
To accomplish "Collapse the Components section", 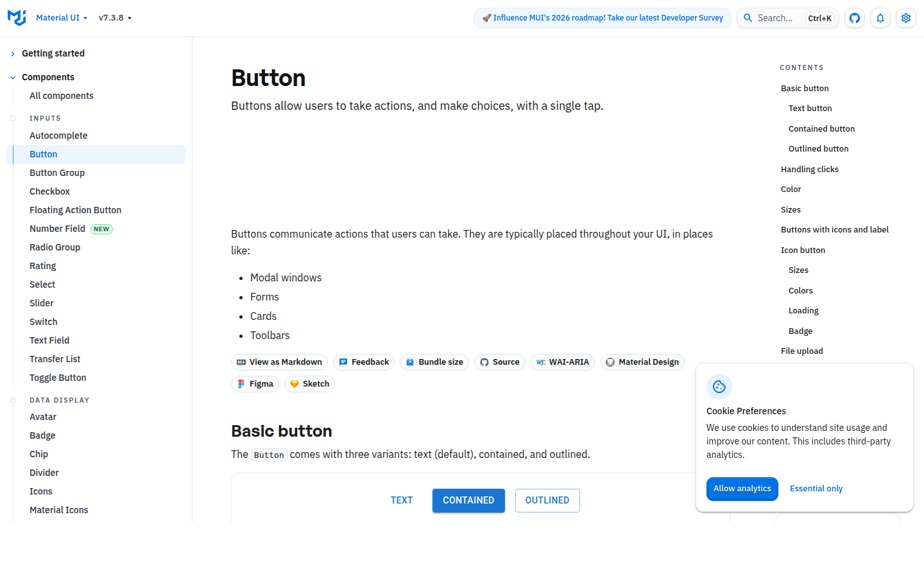I will (47, 77).
